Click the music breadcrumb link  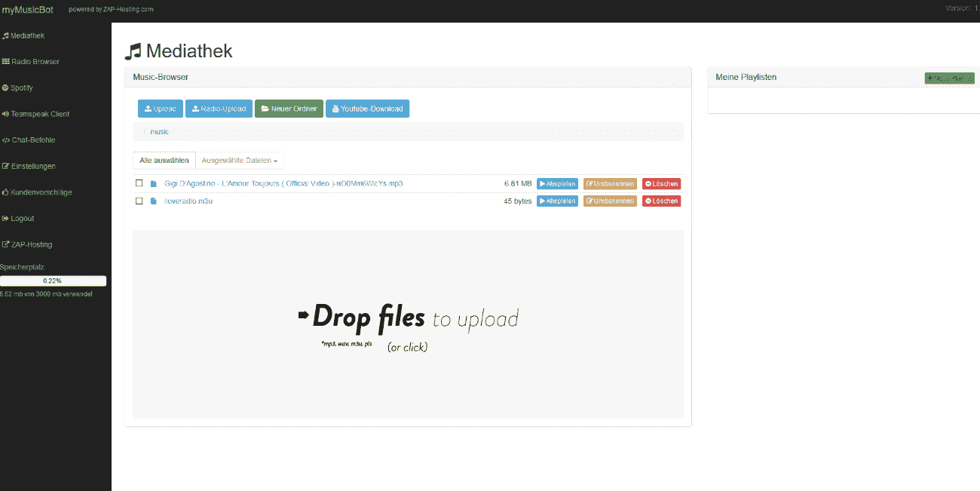pyautogui.click(x=159, y=132)
